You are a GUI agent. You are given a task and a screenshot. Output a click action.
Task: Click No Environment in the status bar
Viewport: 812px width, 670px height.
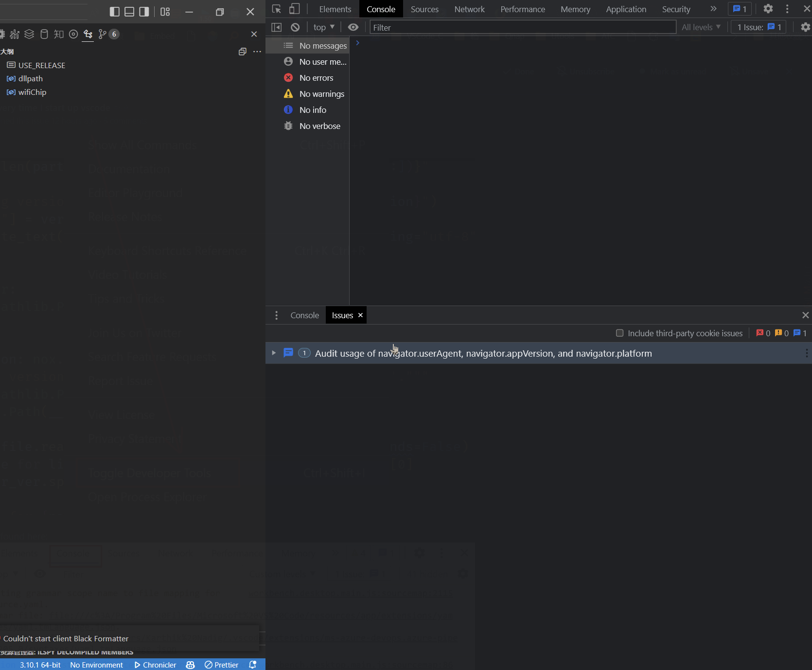(x=96, y=665)
